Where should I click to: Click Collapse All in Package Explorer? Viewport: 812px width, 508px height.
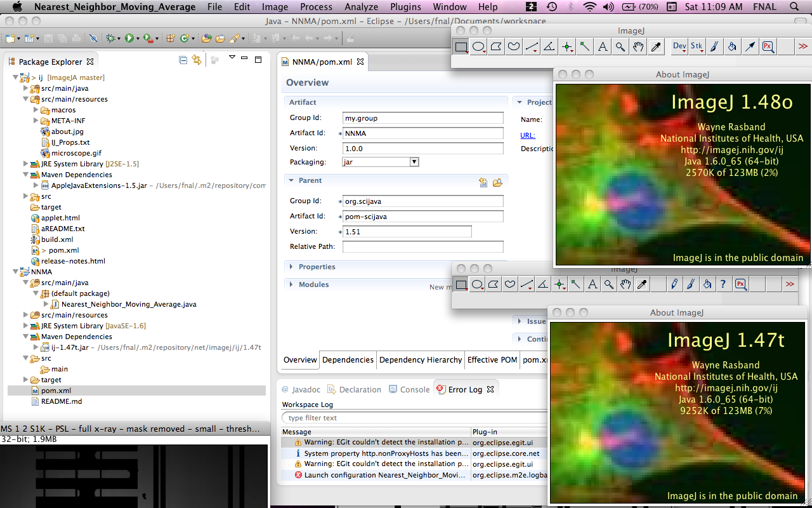183,60
